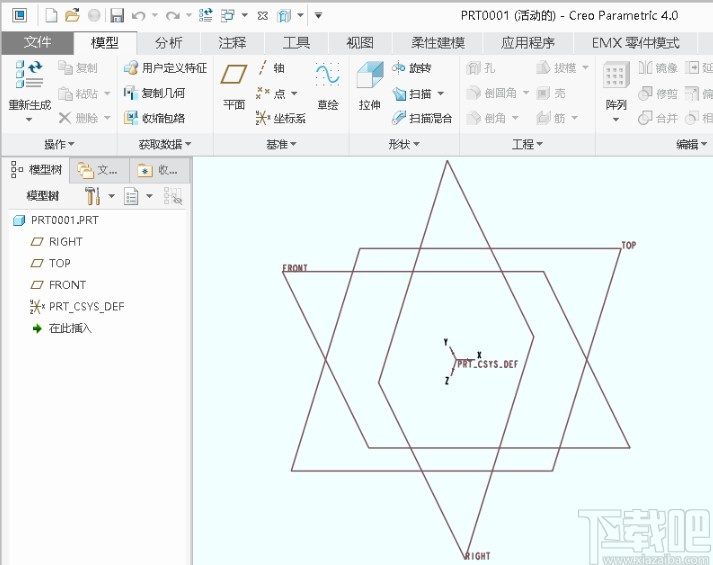Viewport: 713px width, 565px height.
Task: Switch to the 视图 (View) tab
Action: (360, 43)
